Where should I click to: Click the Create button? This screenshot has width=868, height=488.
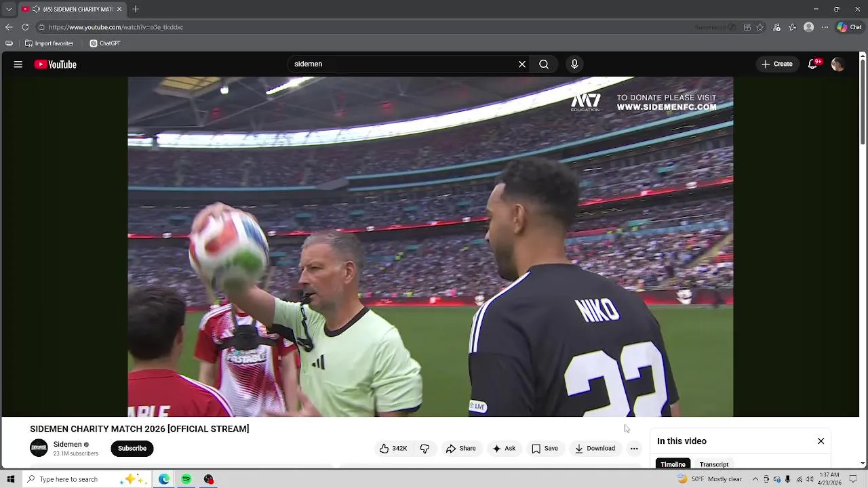777,64
